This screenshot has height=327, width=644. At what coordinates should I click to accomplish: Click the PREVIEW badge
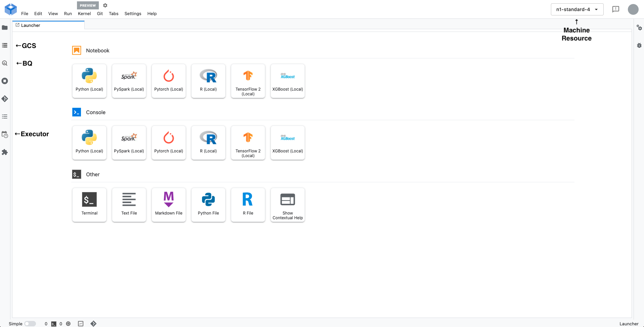(88, 5)
